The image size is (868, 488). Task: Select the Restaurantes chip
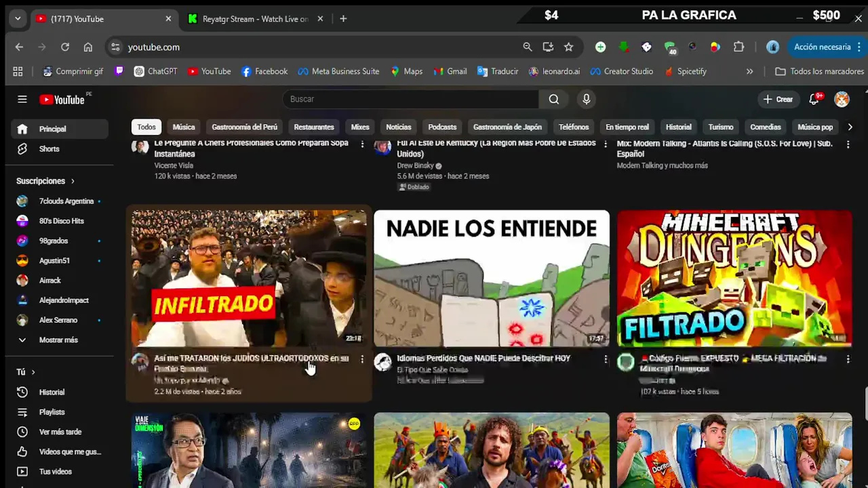[314, 127]
